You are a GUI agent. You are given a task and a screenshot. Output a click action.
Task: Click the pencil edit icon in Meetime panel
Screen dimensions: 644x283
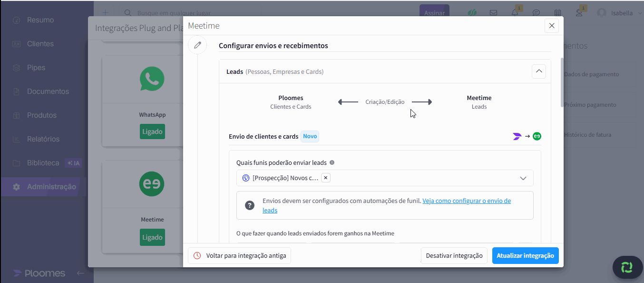197,45
